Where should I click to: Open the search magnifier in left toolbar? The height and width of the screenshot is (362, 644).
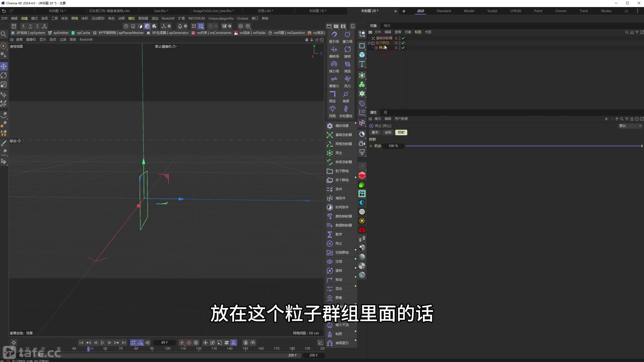click(4, 34)
